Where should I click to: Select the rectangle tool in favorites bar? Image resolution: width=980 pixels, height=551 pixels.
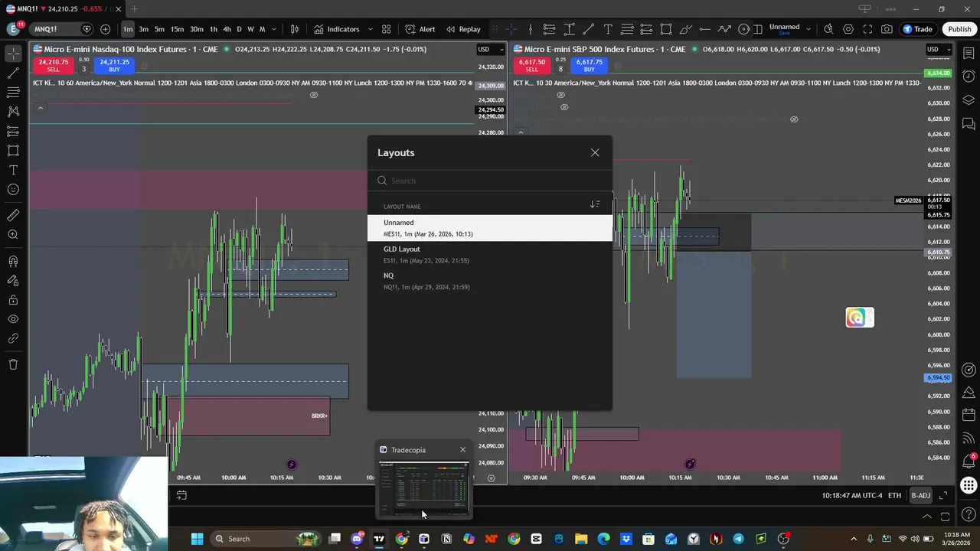tap(666, 29)
